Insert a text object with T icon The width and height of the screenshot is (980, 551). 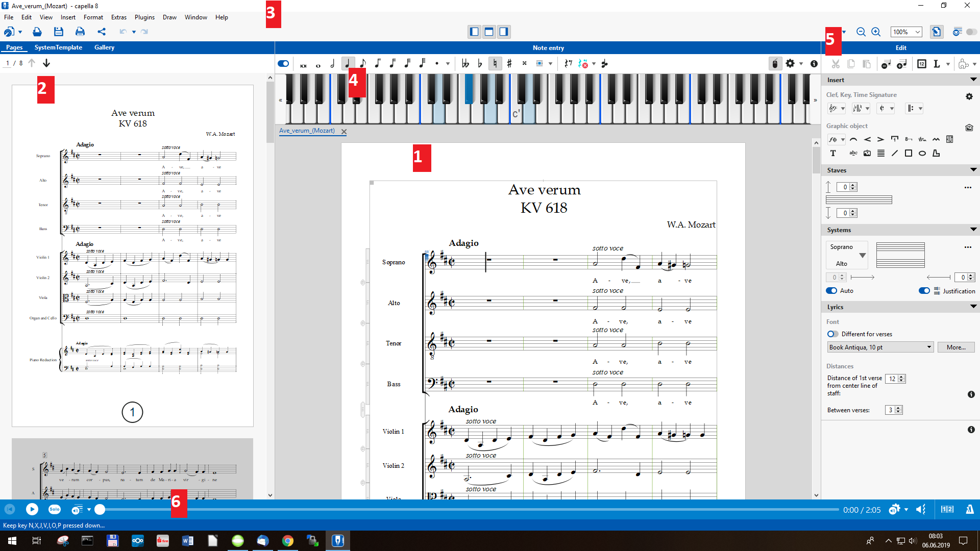tap(833, 153)
